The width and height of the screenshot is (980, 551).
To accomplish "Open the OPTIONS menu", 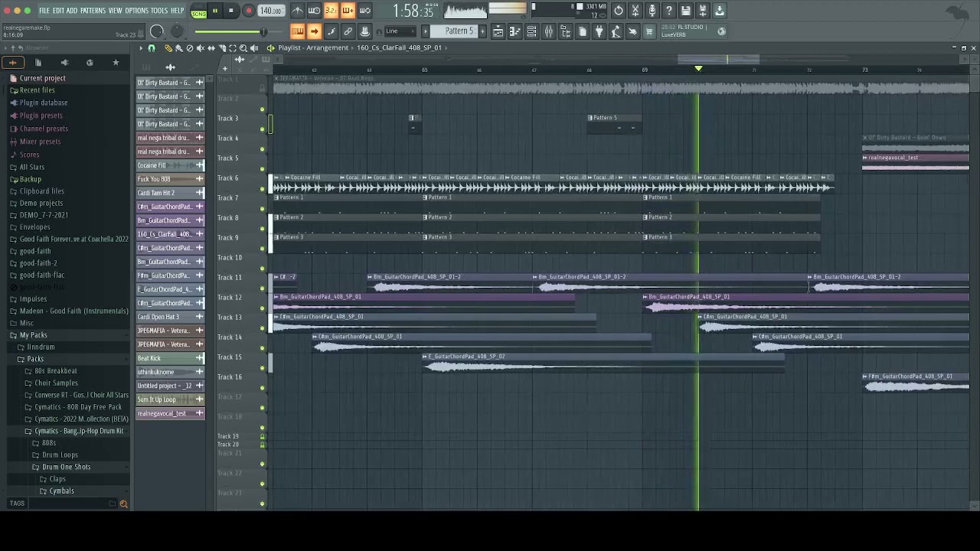I will [136, 11].
